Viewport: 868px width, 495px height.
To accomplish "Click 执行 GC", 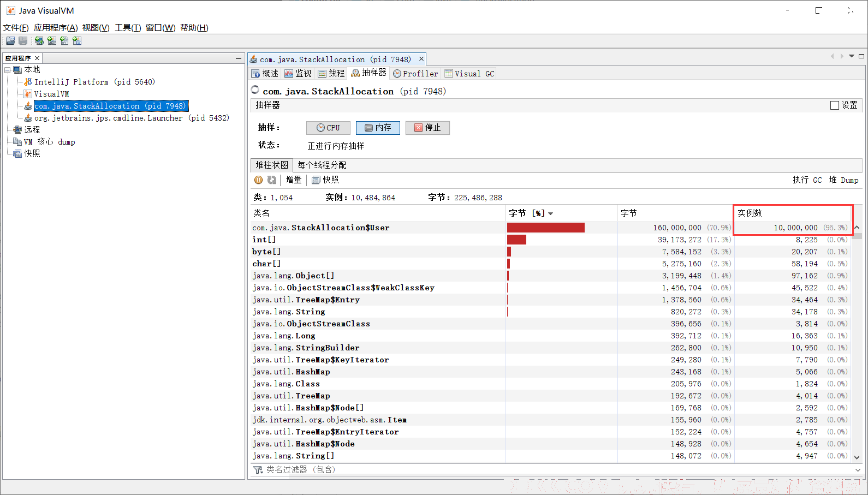I will (807, 180).
